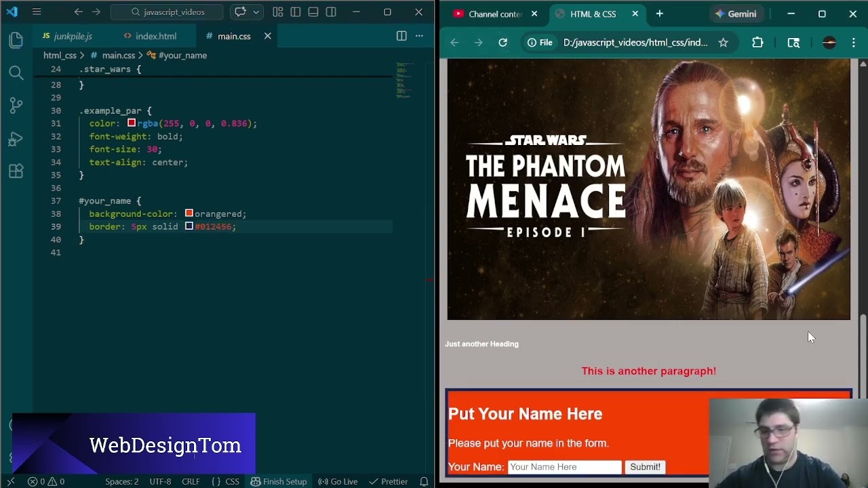The width and height of the screenshot is (868, 488).
Task: Toggle the primary side bar
Action: click(296, 12)
